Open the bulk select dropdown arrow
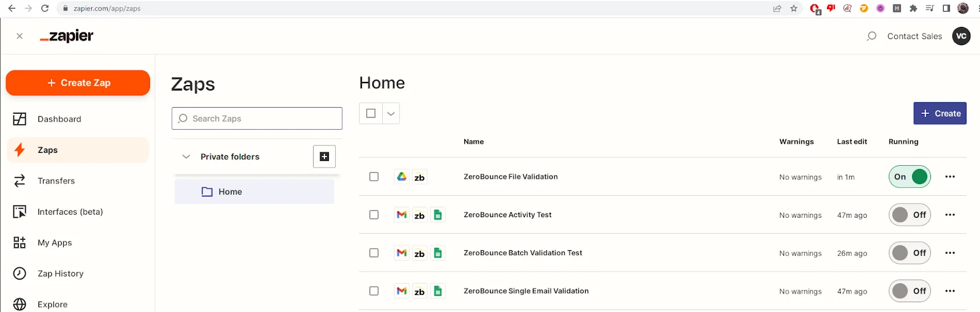 [x=391, y=113]
